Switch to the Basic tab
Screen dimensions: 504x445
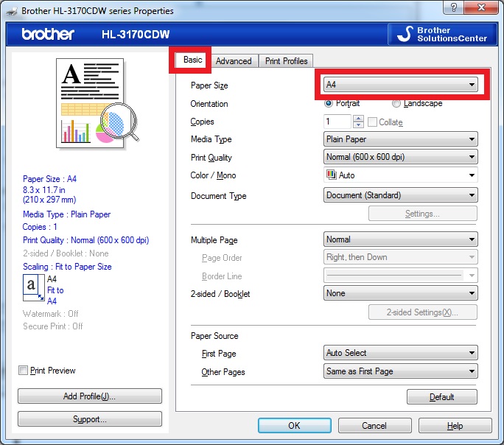click(x=192, y=60)
